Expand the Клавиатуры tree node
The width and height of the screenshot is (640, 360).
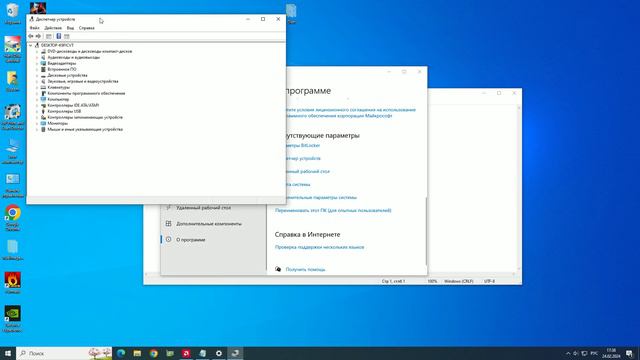tap(37, 87)
